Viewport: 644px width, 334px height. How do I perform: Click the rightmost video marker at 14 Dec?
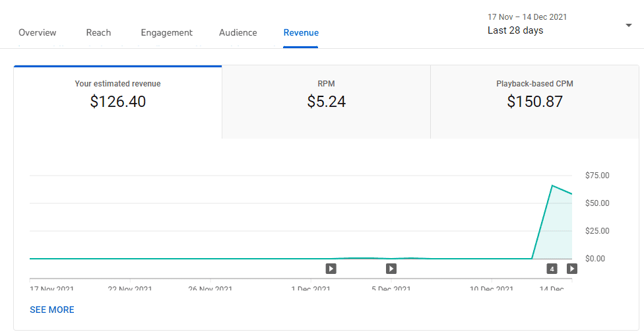tap(572, 269)
